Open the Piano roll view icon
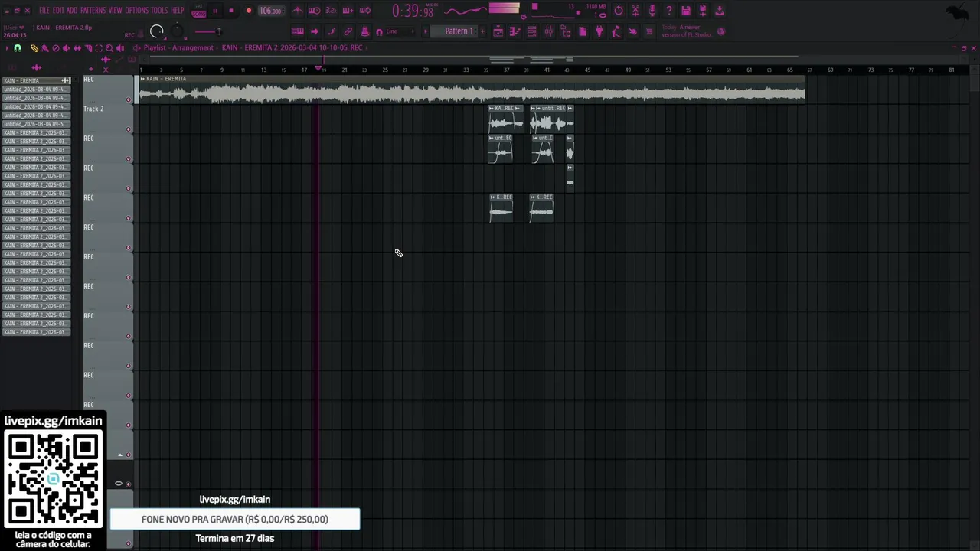 click(514, 31)
